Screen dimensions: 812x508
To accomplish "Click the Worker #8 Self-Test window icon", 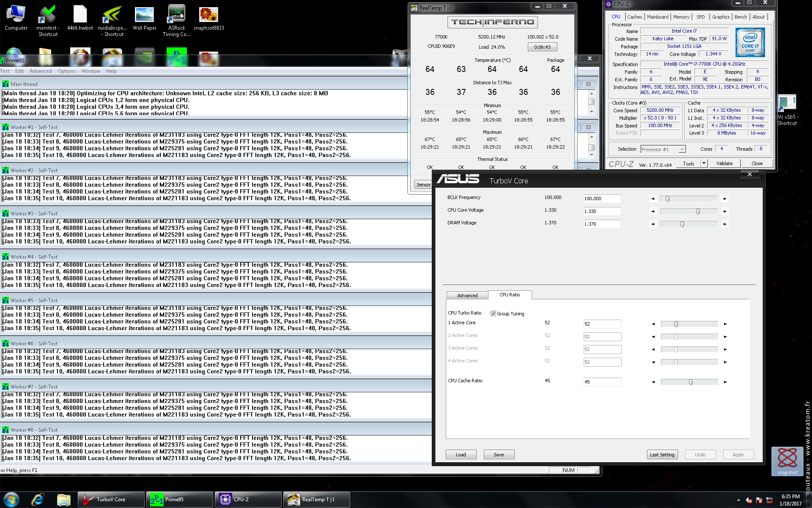I will tap(5, 430).
